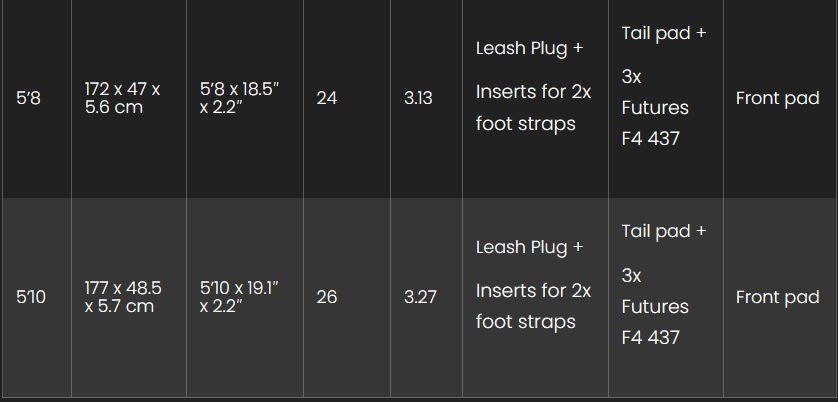The width and height of the screenshot is (838, 402).
Task: Select the 177 x 48.5 x 5.7 cm dimensions
Action: pyautogui.click(x=123, y=297)
